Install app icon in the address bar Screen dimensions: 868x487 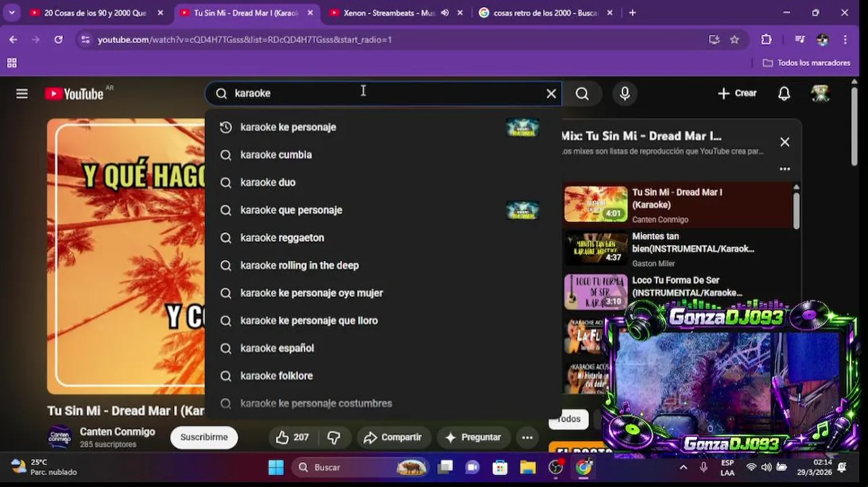tap(714, 40)
